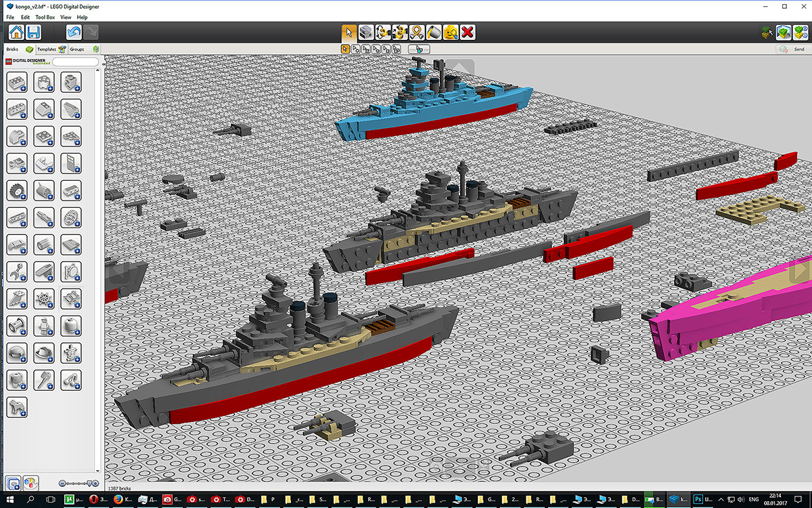Select the Flex tool

(x=417, y=32)
